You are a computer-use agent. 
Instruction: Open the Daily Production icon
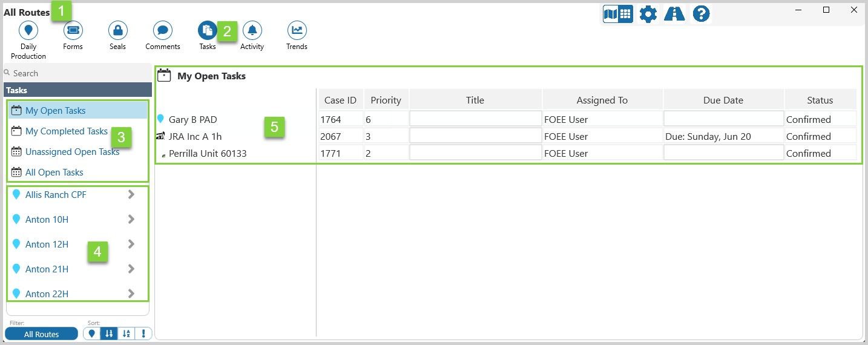[28, 30]
